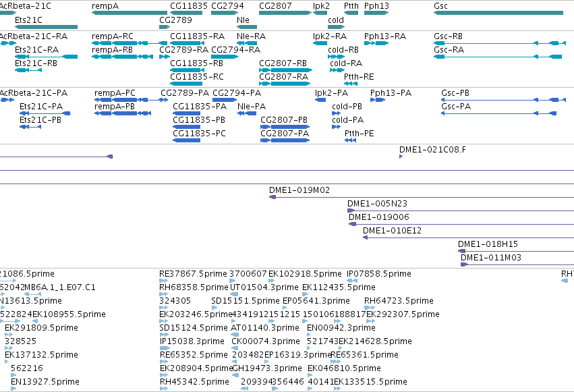
Task: Click the Pph13 gene bar
Action: point(376,13)
